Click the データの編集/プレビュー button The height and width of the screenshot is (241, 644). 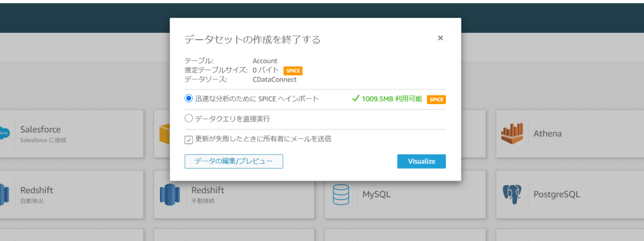pos(233,162)
